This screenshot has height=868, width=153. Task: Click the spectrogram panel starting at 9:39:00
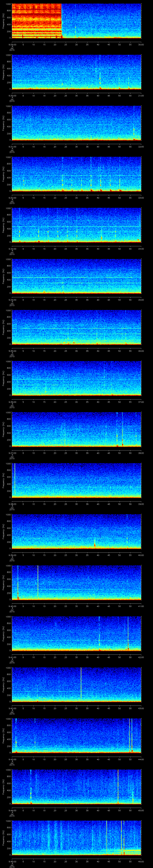[x=76, y=531]
